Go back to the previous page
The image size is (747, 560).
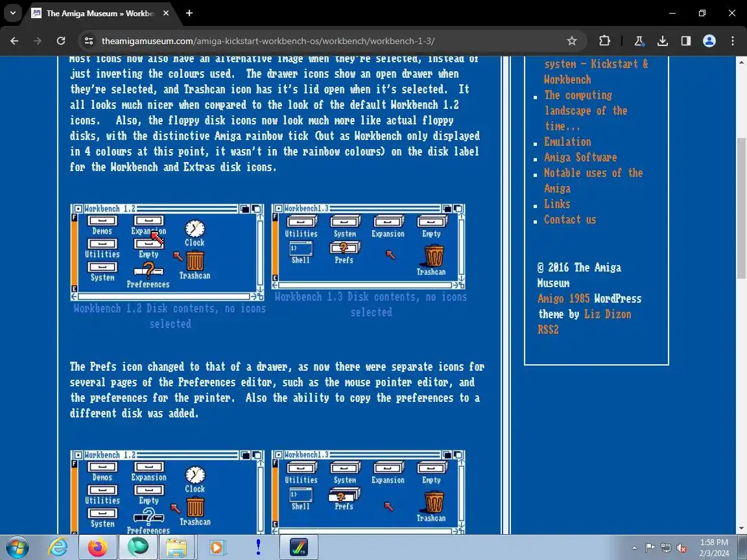pos(14,41)
